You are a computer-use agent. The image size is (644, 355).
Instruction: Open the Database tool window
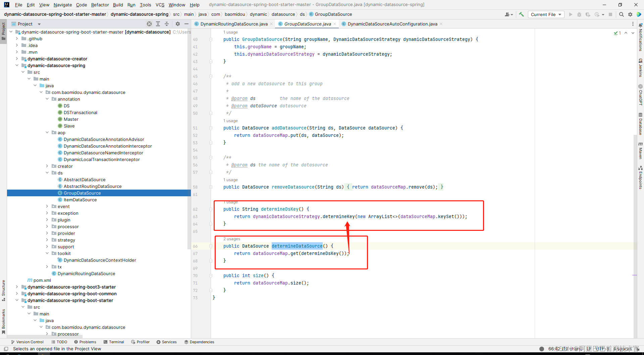click(x=640, y=124)
